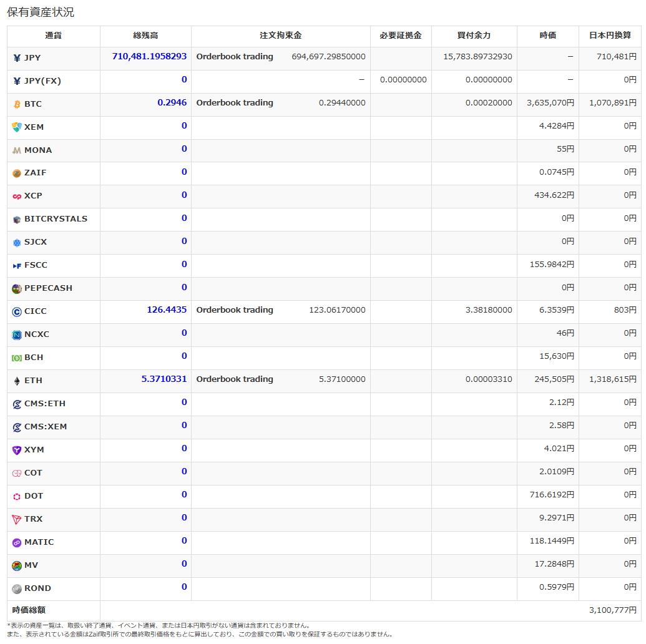Screen dimensions: 646x644
Task: Click the 買付余力 column header
Action: pyautogui.click(x=474, y=36)
